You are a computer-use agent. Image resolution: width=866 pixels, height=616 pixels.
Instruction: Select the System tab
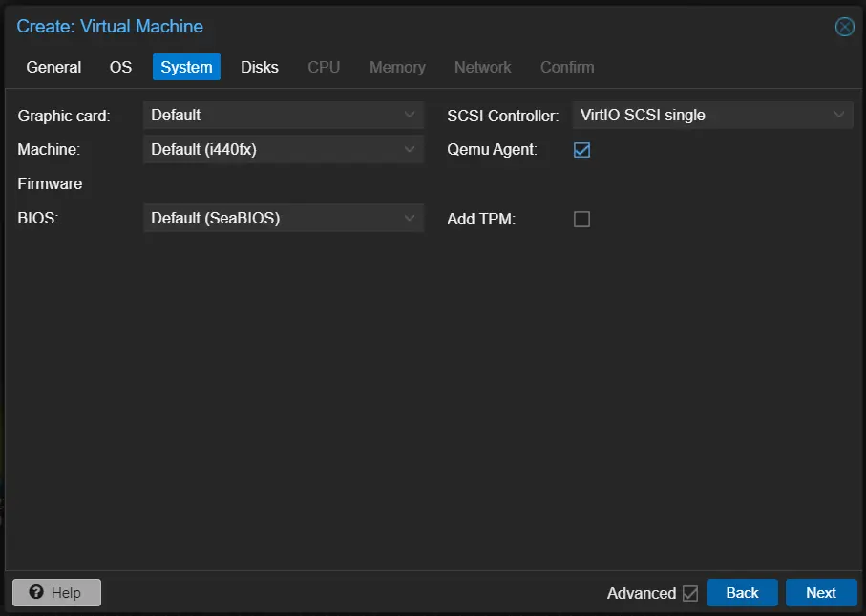[185, 67]
